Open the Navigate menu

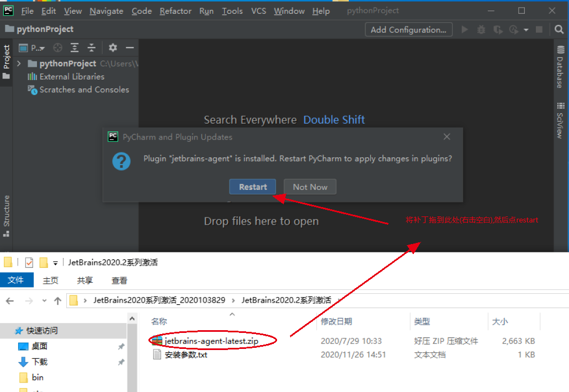107,11
